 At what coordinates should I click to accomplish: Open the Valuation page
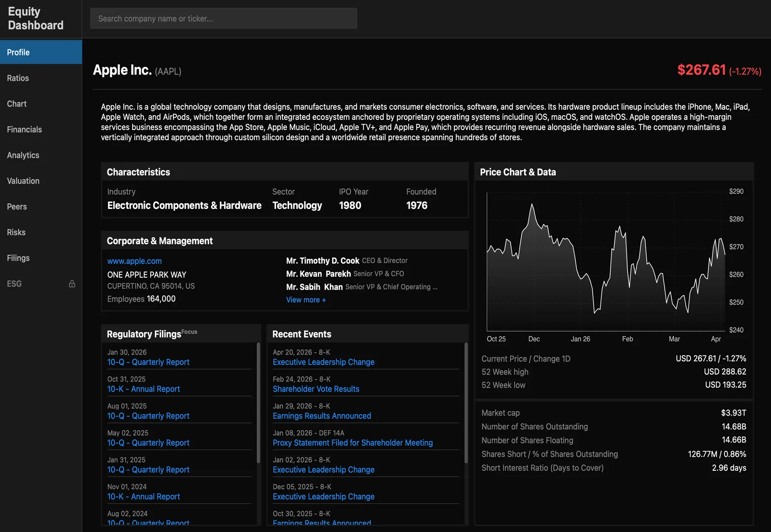[x=41, y=181]
